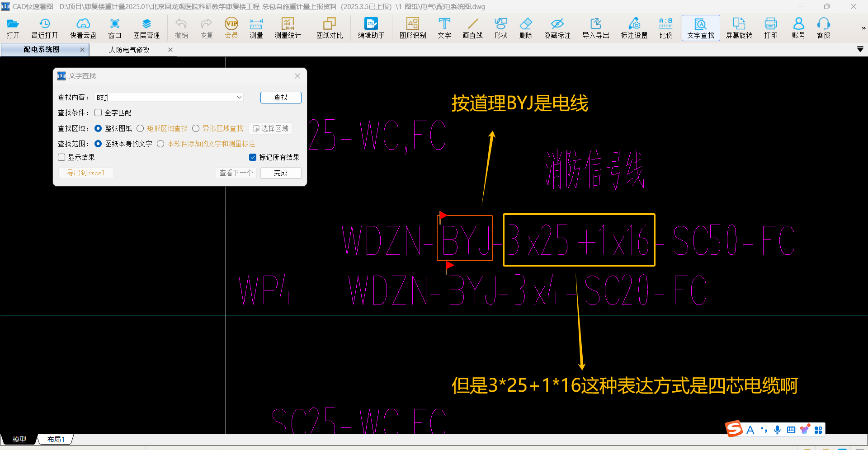868x450 pixels.
Task: Close the 文字查找 dialog
Action: click(297, 76)
